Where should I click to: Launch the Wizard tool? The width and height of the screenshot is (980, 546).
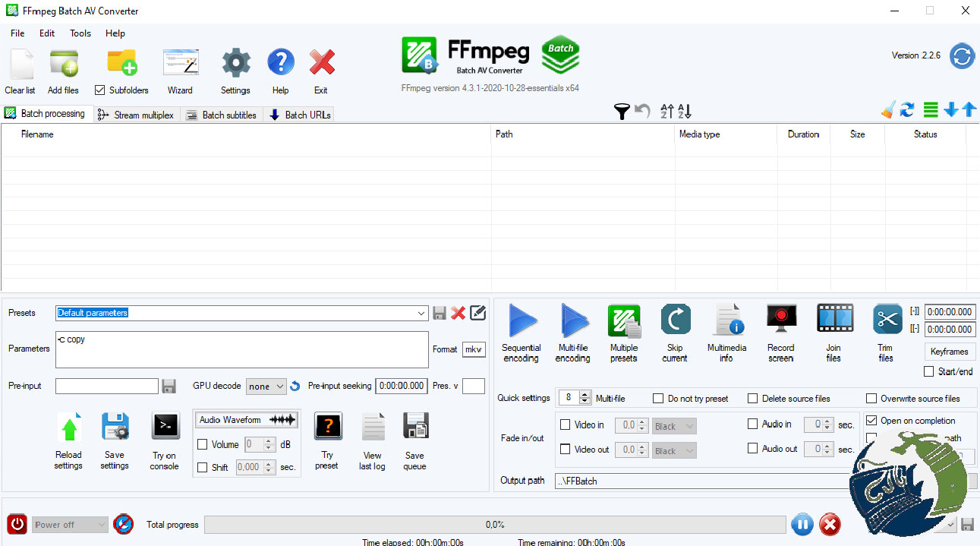click(x=181, y=64)
